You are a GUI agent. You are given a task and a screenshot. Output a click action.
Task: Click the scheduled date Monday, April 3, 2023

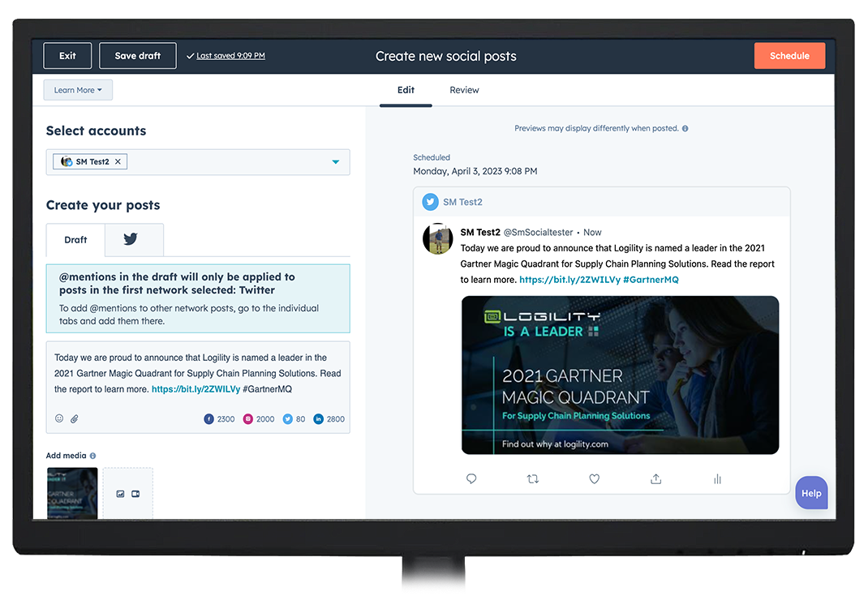[x=475, y=172]
